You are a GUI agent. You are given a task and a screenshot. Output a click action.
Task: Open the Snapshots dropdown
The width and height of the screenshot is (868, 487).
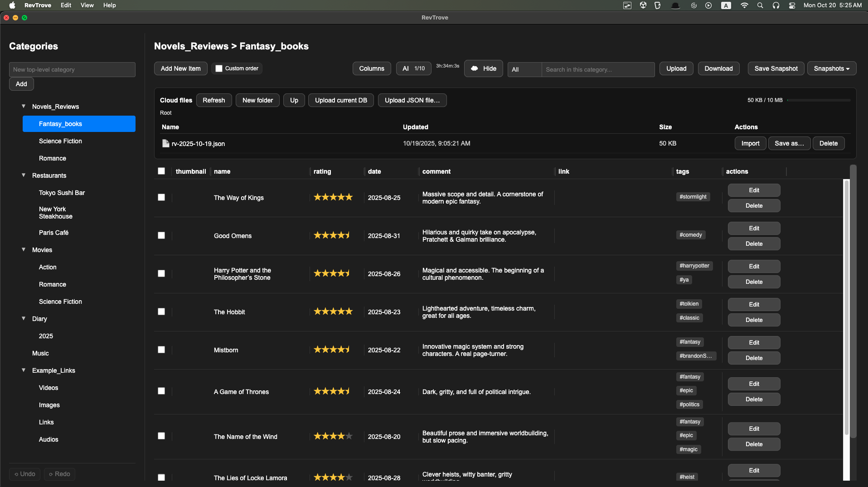831,68
